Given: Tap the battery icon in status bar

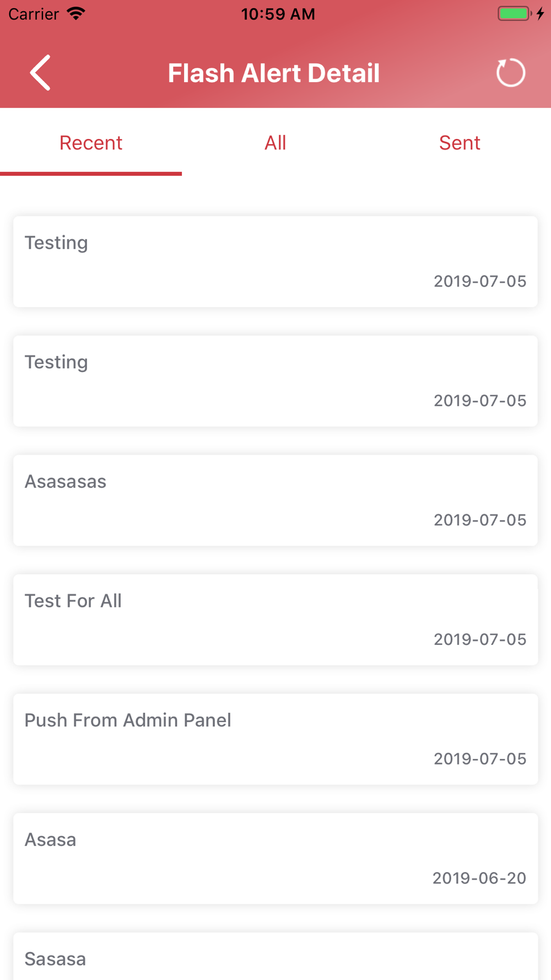Looking at the screenshot, I should 515,14.
